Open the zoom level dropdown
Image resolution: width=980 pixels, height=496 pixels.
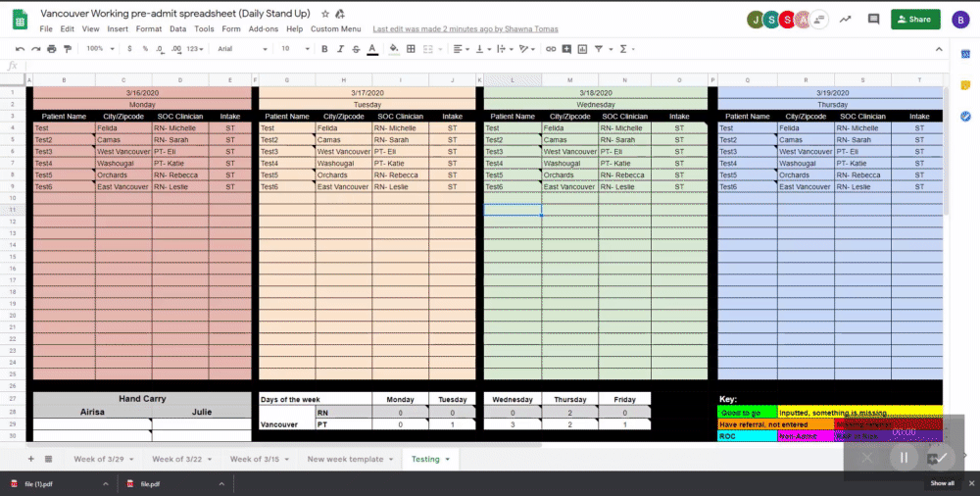tap(101, 49)
